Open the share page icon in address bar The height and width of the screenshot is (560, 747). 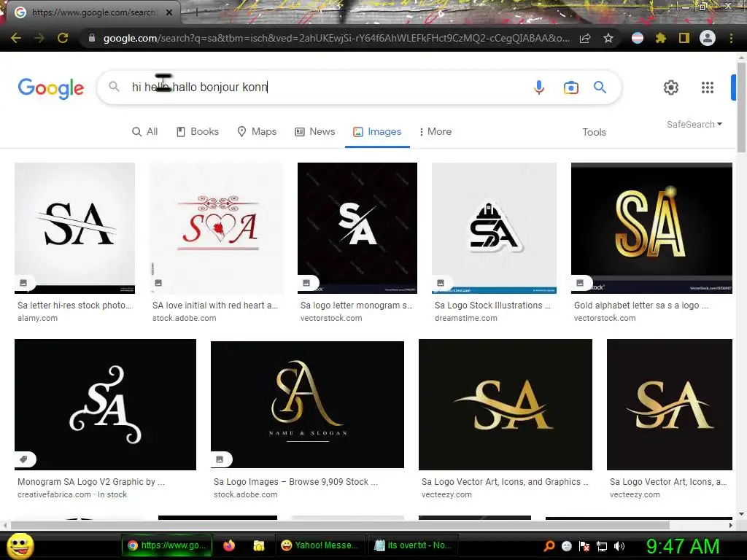tap(585, 38)
